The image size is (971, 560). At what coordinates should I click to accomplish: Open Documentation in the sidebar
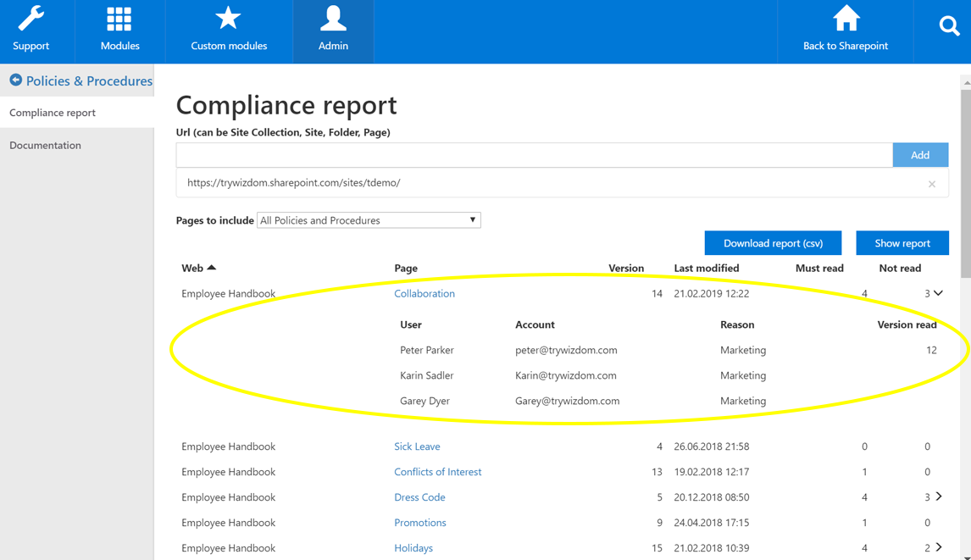(46, 146)
